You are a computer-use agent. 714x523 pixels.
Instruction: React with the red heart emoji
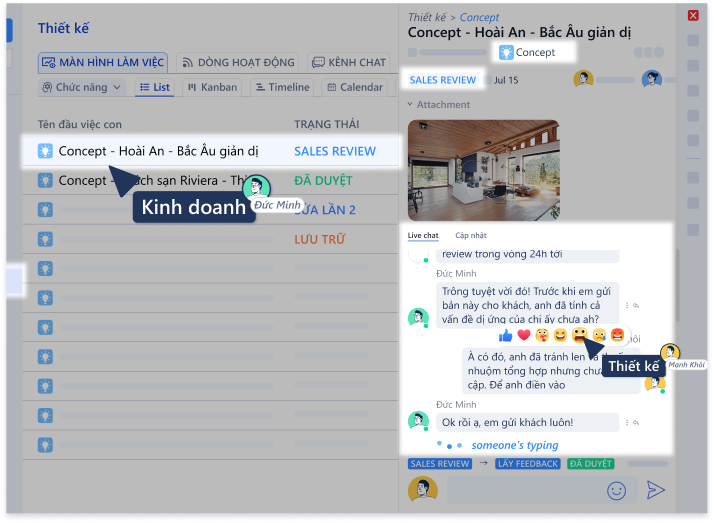(524, 335)
